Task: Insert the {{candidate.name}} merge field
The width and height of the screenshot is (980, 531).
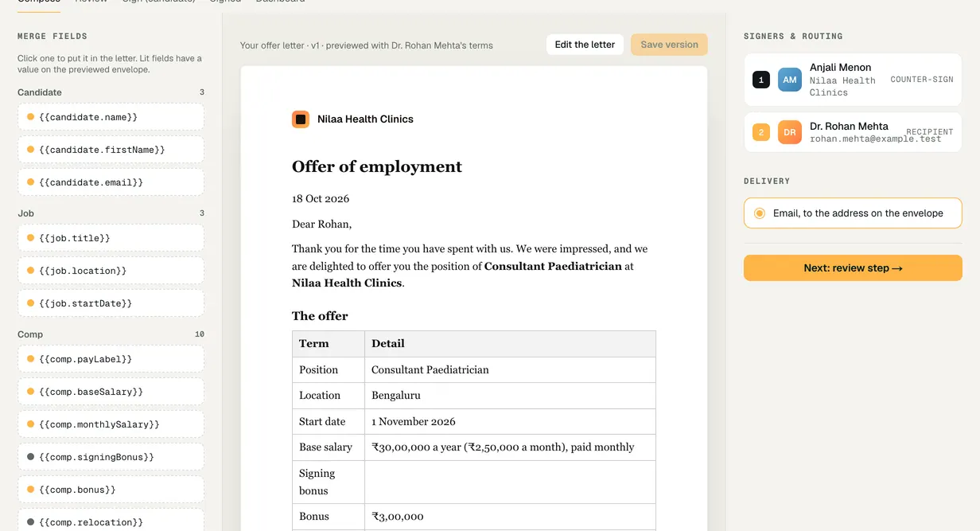Action: coord(111,117)
